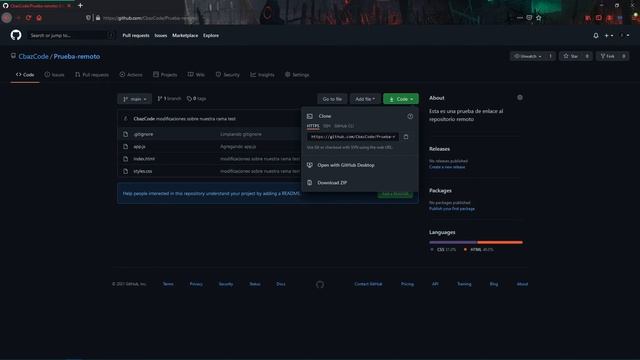Open the Unwatch dropdown
The width and height of the screenshot is (640, 360).
point(528,56)
